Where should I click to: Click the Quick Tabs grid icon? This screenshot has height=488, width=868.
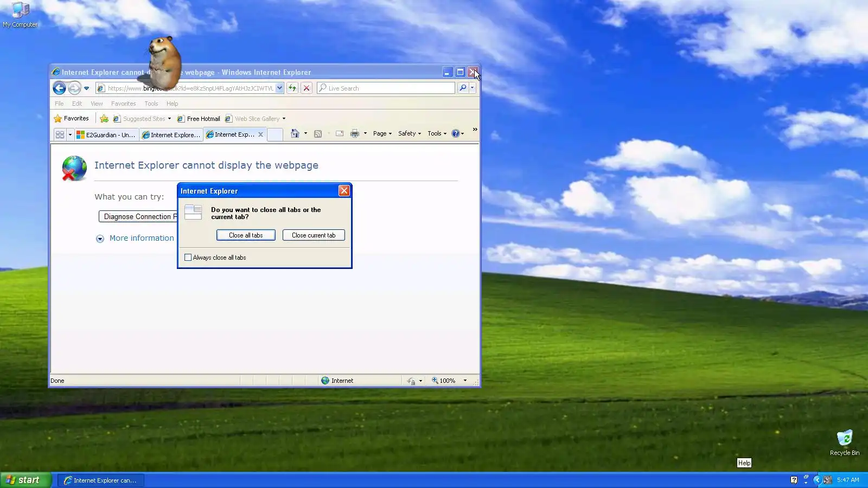[60, 134]
